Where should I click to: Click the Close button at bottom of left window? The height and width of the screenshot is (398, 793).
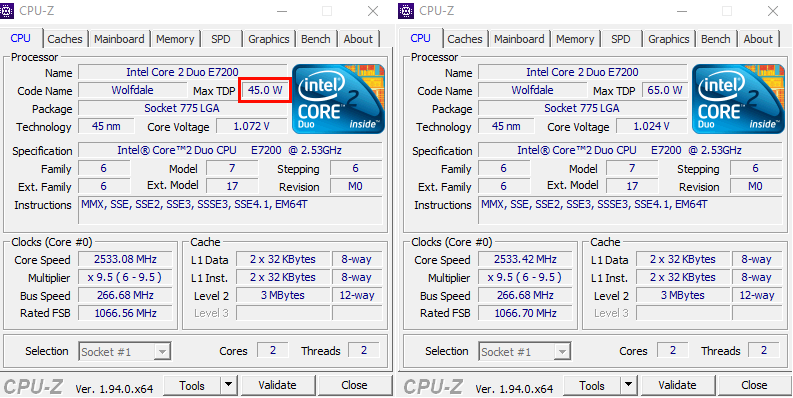(354, 386)
